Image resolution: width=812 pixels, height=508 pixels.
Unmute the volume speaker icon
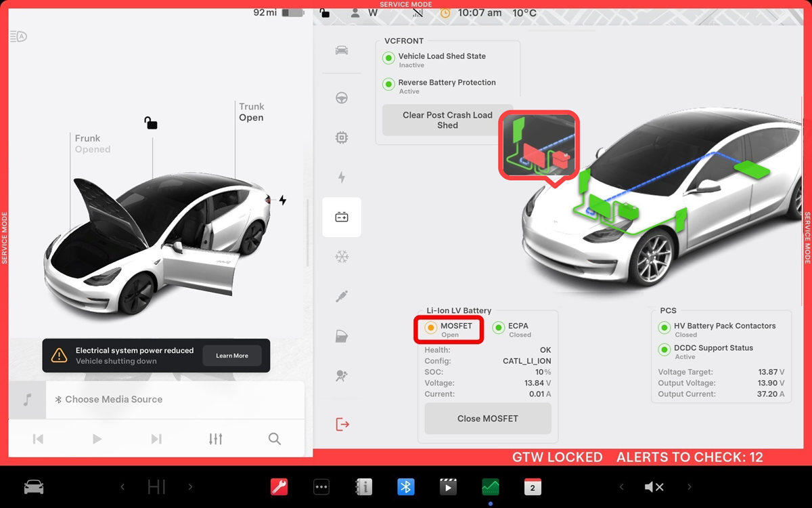tap(654, 487)
